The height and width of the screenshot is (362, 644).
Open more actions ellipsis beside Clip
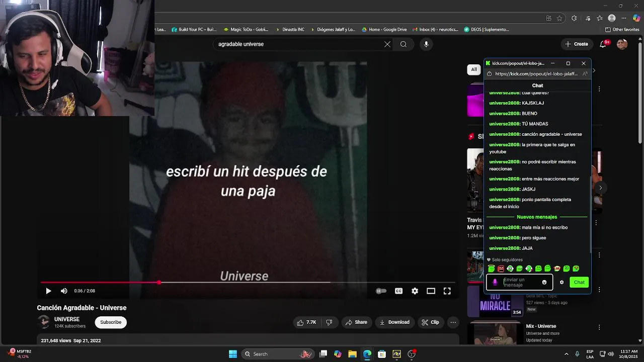click(453, 322)
